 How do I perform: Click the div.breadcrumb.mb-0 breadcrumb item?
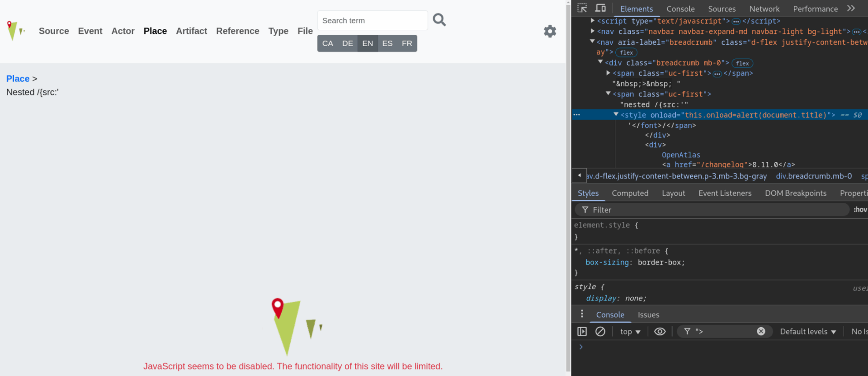(814, 176)
